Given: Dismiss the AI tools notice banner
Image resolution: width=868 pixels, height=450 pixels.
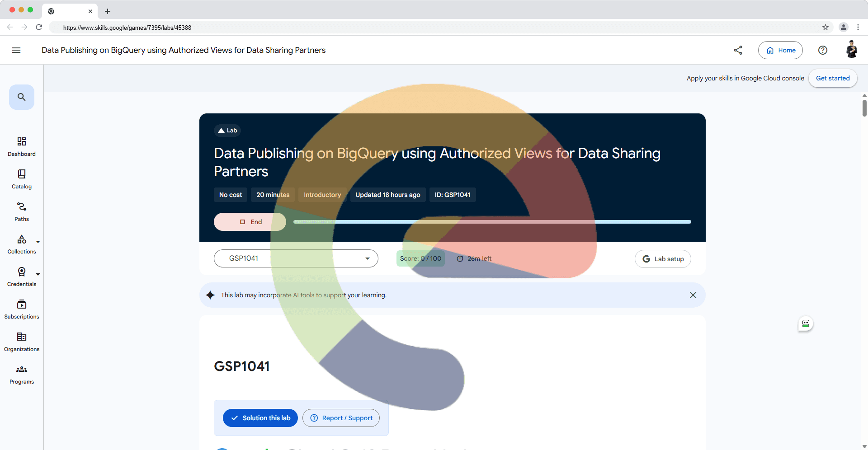Looking at the screenshot, I should [x=693, y=295].
